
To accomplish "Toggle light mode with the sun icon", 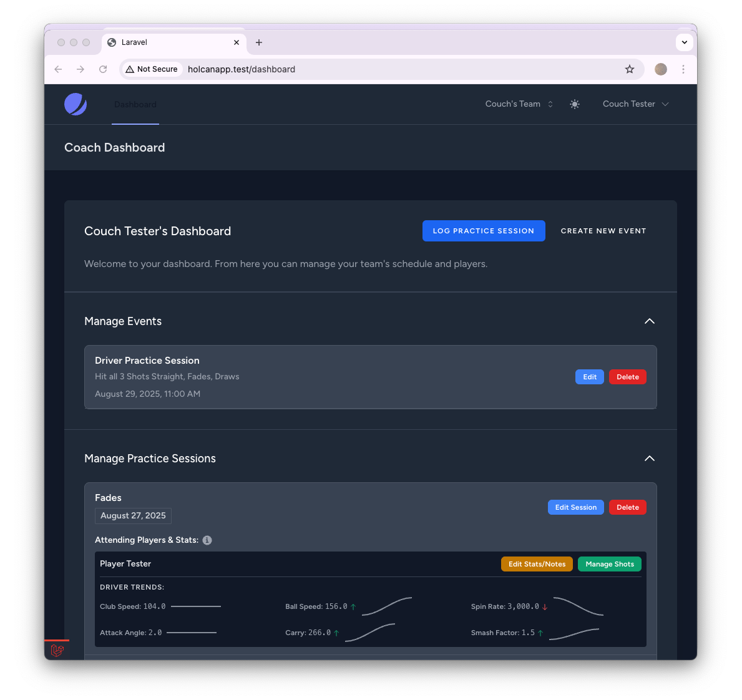I will (x=575, y=104).
